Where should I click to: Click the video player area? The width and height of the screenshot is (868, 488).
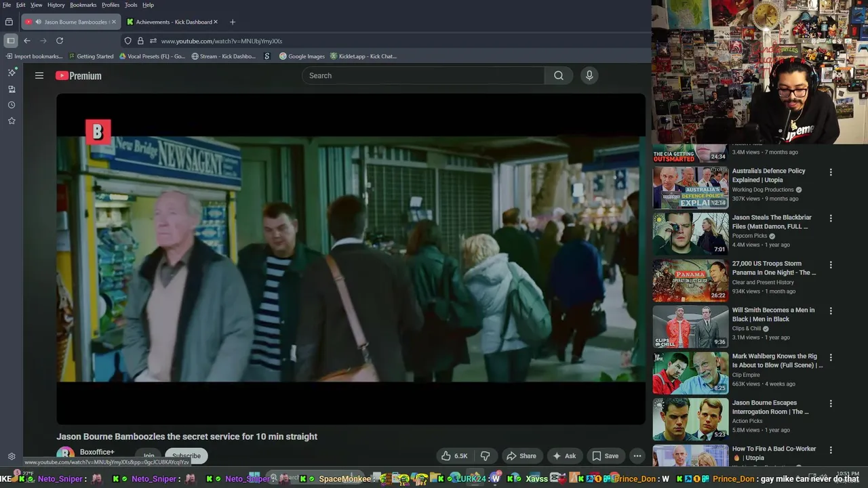[351, 259]
